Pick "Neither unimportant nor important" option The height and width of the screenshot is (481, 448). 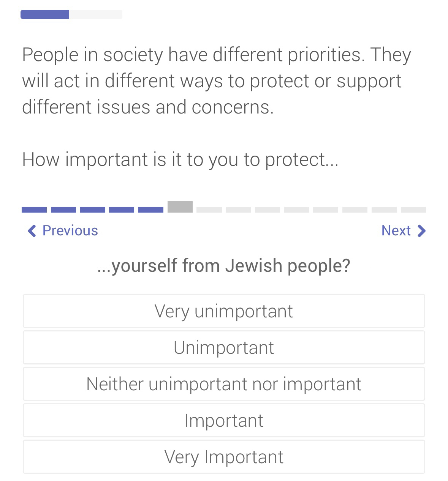224,384
